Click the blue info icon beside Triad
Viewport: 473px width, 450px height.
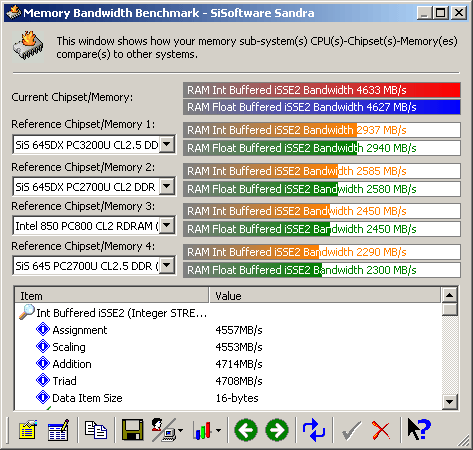(43, 380)
